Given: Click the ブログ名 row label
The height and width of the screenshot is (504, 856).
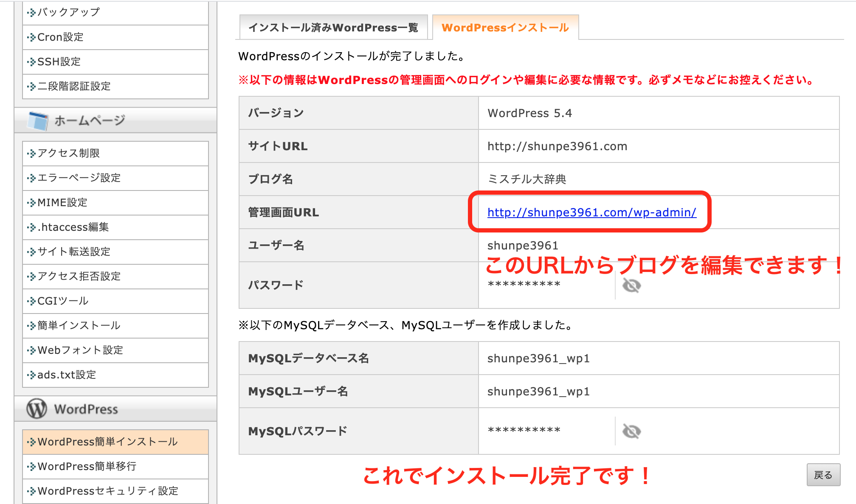Looking at the screenshot, I should click(270, 179).
